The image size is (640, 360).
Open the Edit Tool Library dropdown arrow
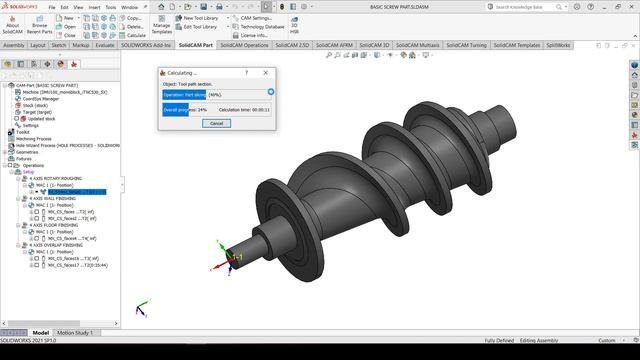pyautogui.click(x=228, y=27)
